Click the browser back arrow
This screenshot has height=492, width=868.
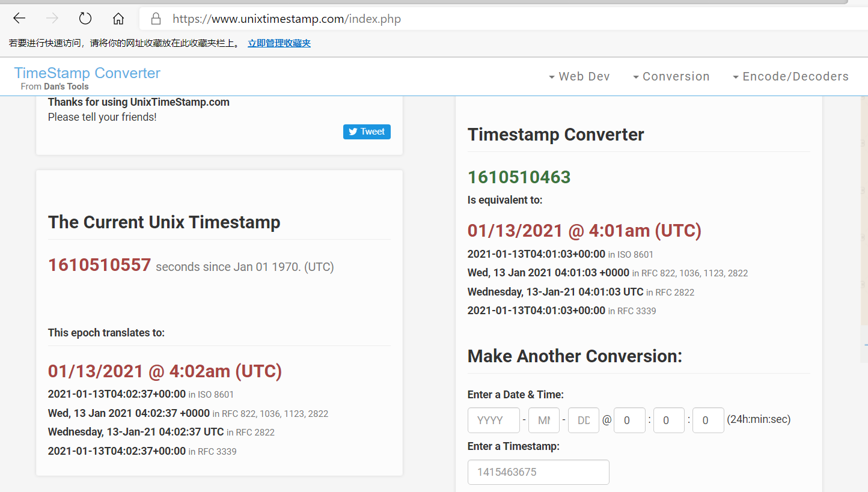pos(19,19)
